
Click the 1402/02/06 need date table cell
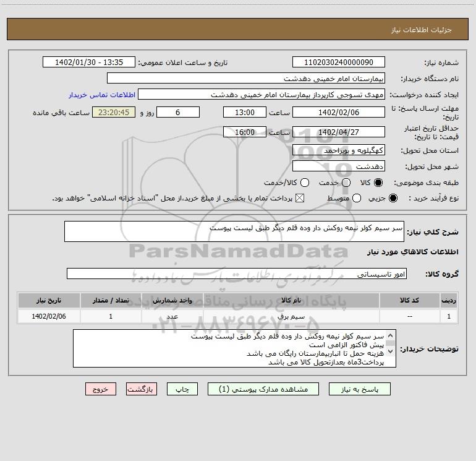click(x=49, y=316)
